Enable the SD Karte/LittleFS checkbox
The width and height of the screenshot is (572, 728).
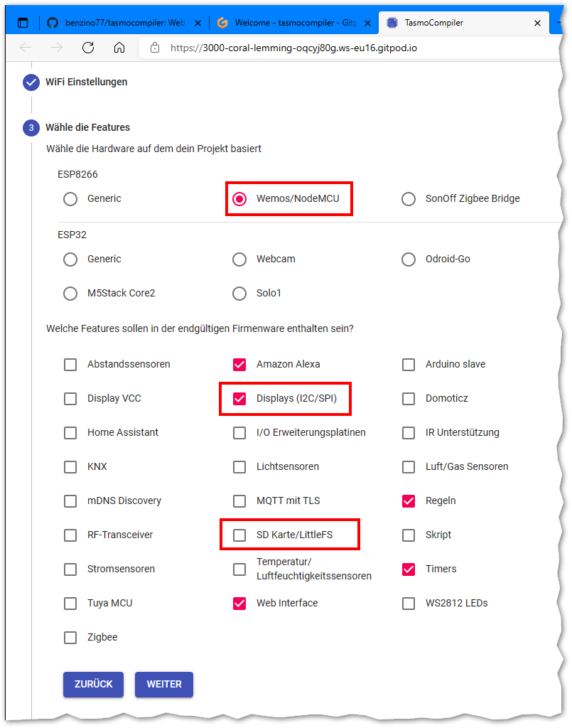[x=239, y=535]
